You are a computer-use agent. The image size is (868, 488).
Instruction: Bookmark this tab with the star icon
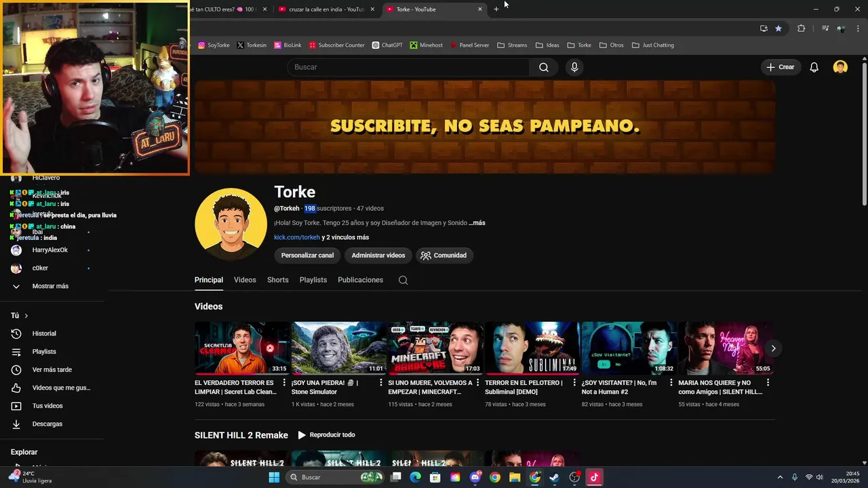click(x=778, y=28)
